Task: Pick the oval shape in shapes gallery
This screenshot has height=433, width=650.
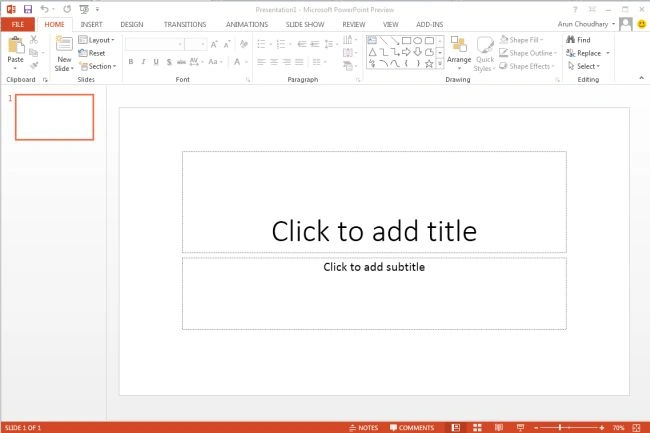Action: 418,41
